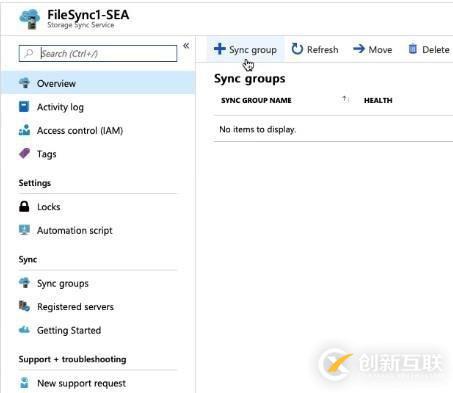Click the 'Support + troubleshooting' section label
The width and height of the screenshot is (453, 393).
(x=72, y=359)
